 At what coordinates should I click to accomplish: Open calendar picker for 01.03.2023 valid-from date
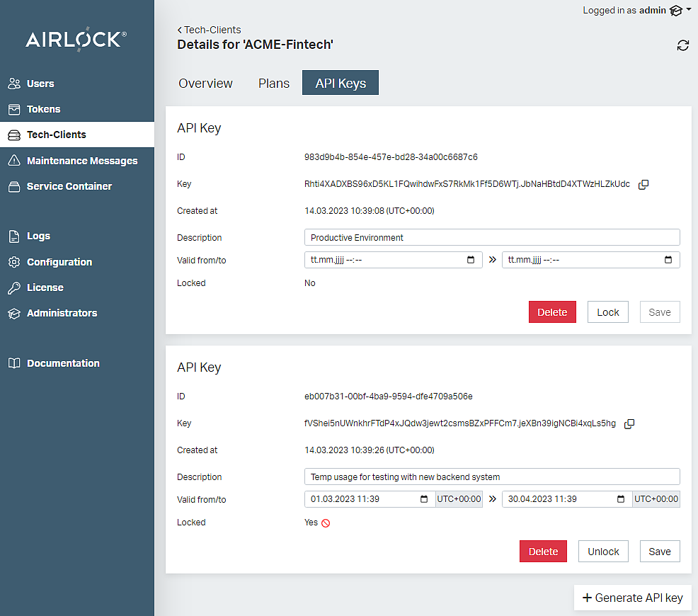tap(424, 499)
